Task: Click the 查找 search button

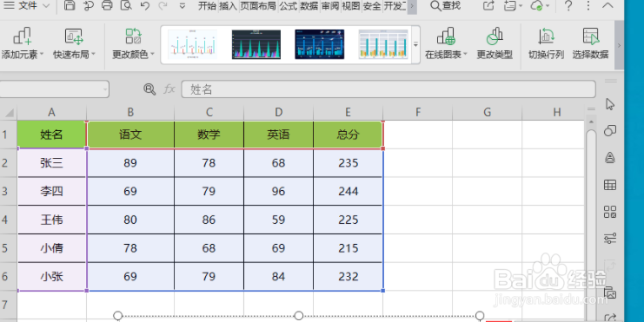Action: [445, 6]
